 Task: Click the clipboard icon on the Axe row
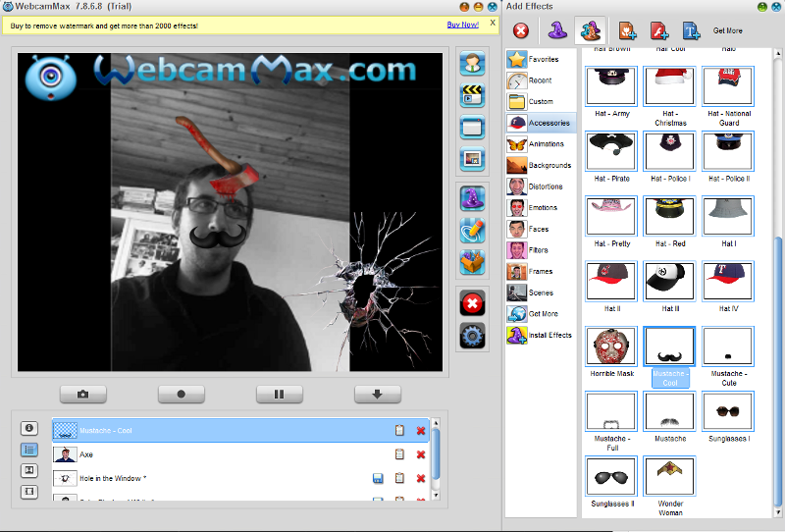399,453
